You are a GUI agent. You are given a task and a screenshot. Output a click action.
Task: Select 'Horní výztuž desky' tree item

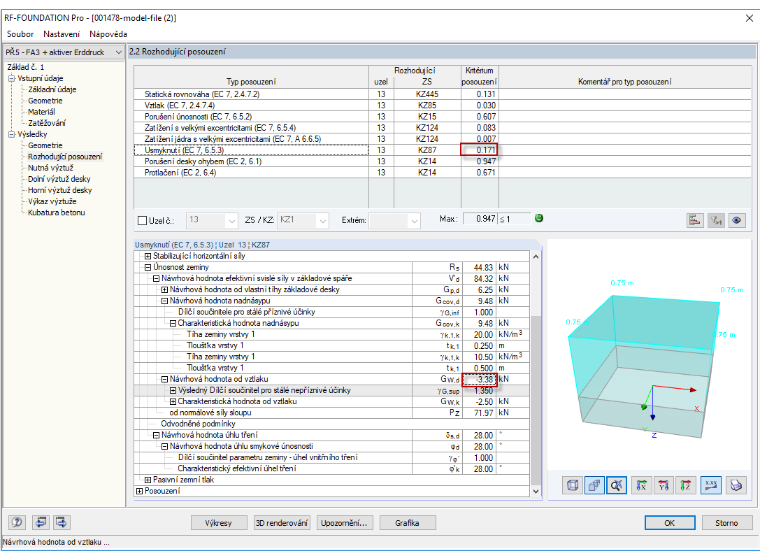[60, 190]
